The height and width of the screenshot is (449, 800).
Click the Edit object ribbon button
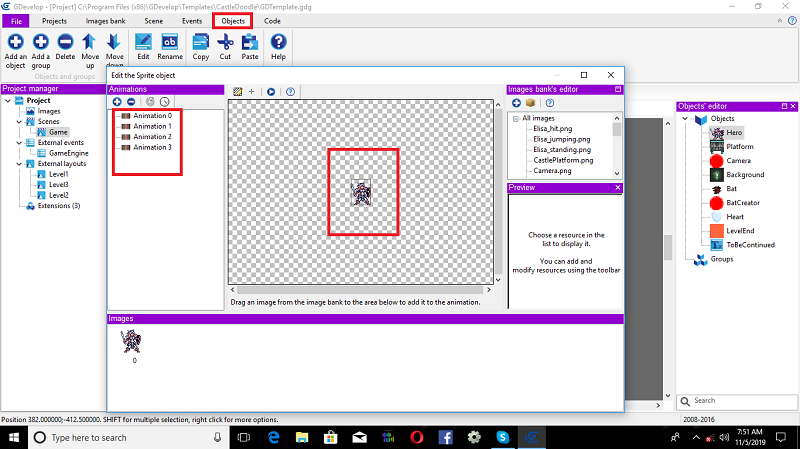(x=143, y=47)
